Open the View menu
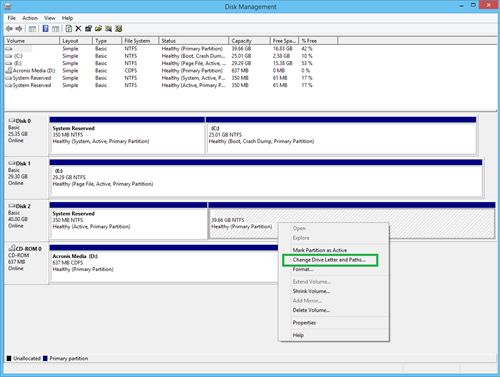Screen dimensions: 500x377 click(x=50, y=18)
